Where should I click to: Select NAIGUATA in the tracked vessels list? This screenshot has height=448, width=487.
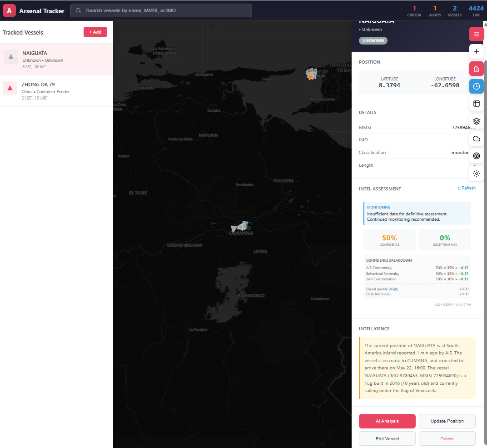(x=56, y=60)
